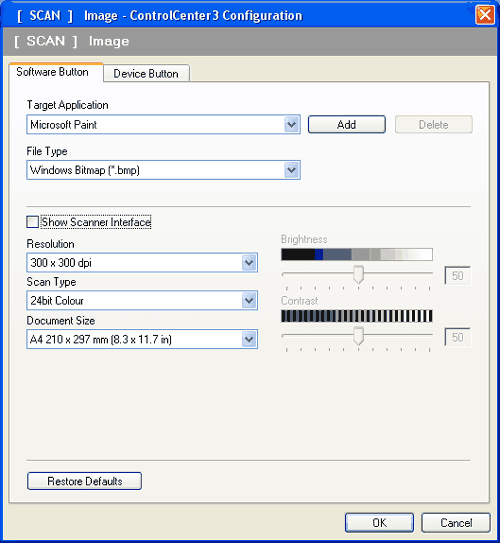This screenshot has width=500, height=543.
Task: Click the Contrast value field showing 50
Action: (x=457, y=337)
